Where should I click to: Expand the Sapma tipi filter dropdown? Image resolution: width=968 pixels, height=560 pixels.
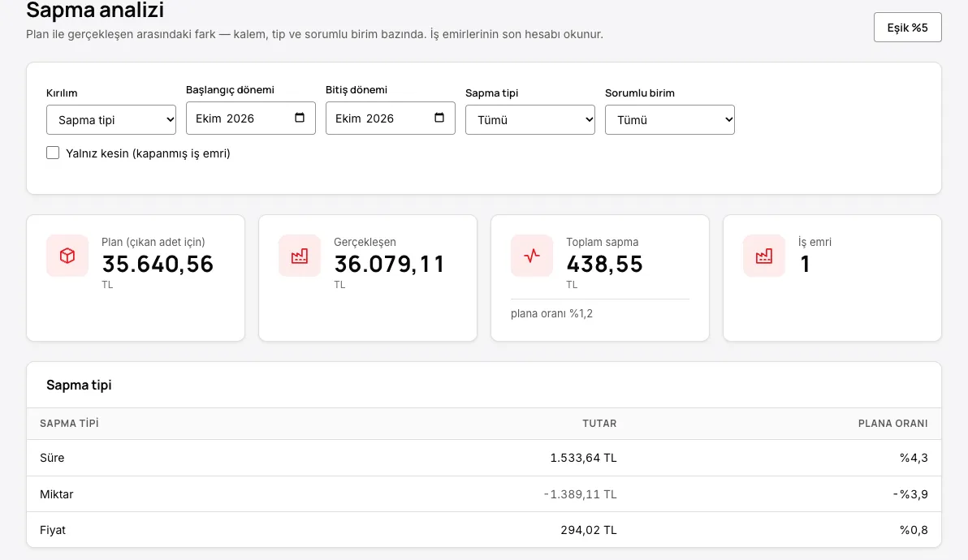(x=530, y=119)
